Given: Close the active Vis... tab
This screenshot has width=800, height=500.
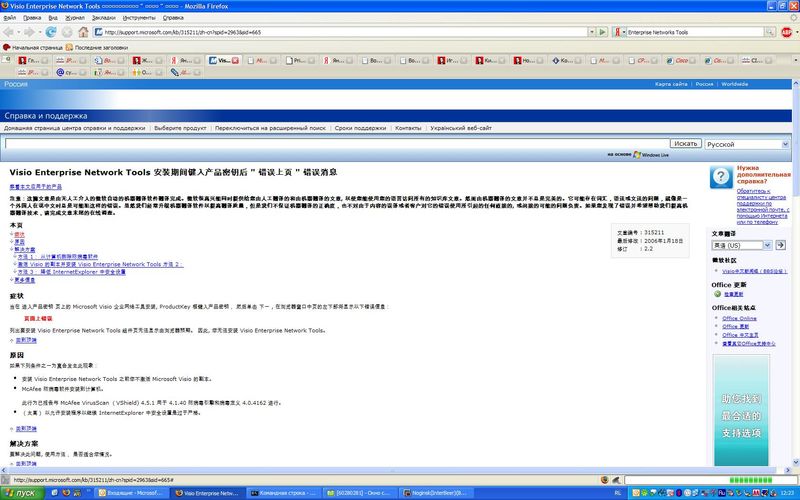Looking at the screenshot, I should (235, 60).
